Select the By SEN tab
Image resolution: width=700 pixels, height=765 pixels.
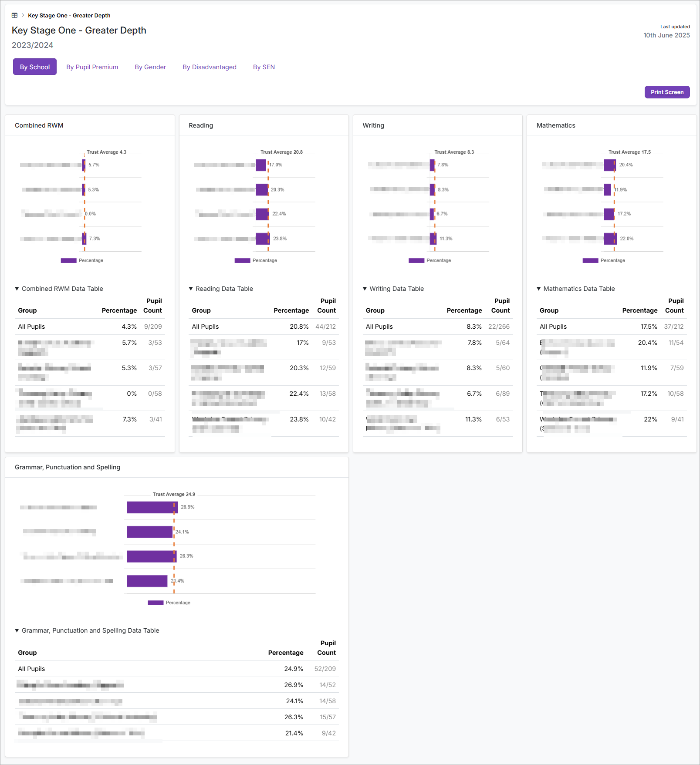tap(264, 67)
